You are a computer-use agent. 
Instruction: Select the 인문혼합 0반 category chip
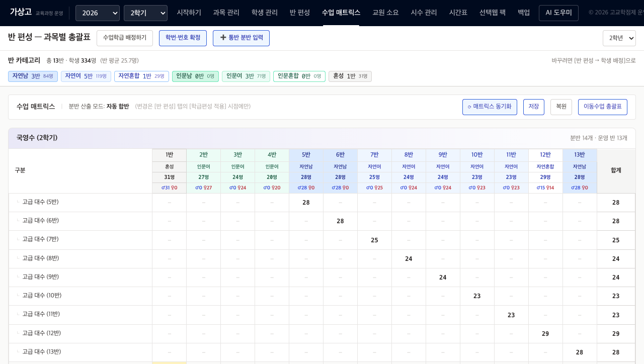pyautogui.click(x=299, y=76)
